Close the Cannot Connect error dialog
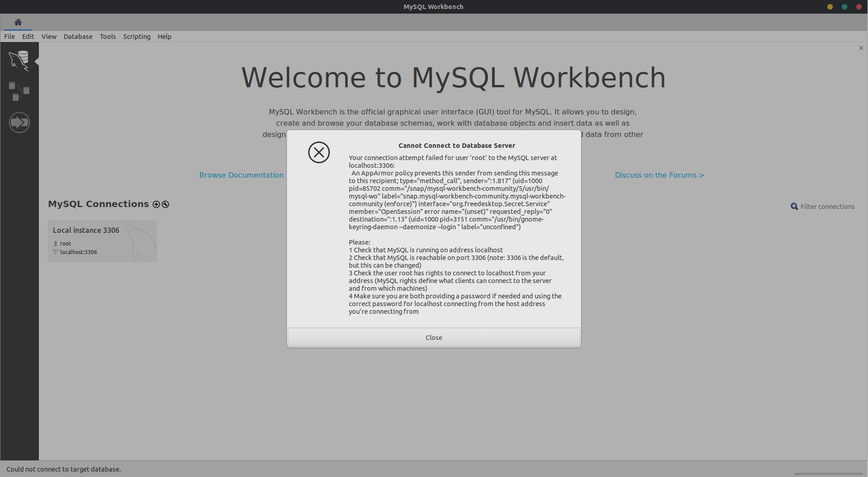 pos(434,338)
